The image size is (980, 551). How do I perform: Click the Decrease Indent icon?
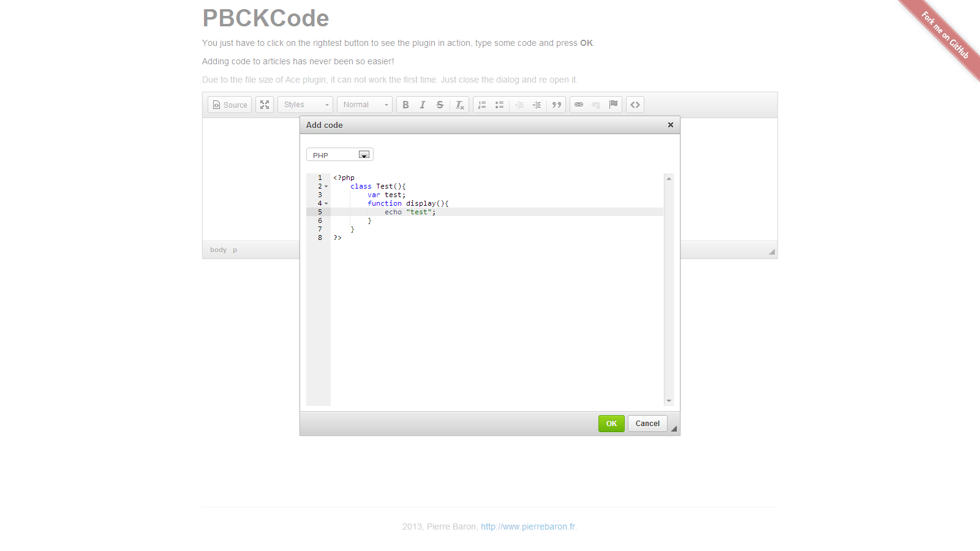519,105
